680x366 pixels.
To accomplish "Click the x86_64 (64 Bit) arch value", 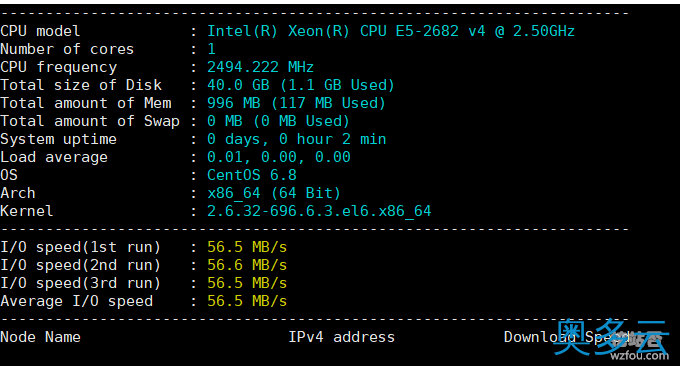I will coord(274,193).
